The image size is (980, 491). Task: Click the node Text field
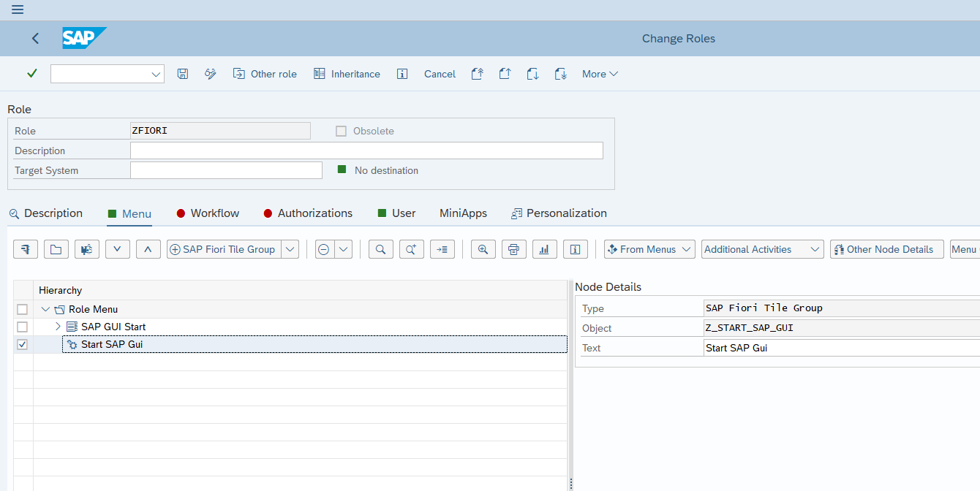point(843,348)
